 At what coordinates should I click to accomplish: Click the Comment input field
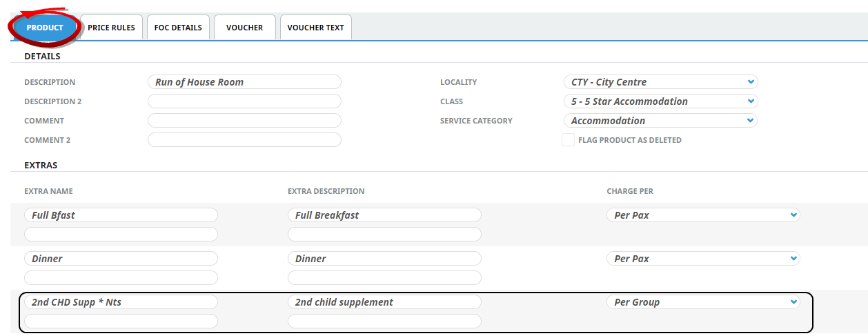244,121
